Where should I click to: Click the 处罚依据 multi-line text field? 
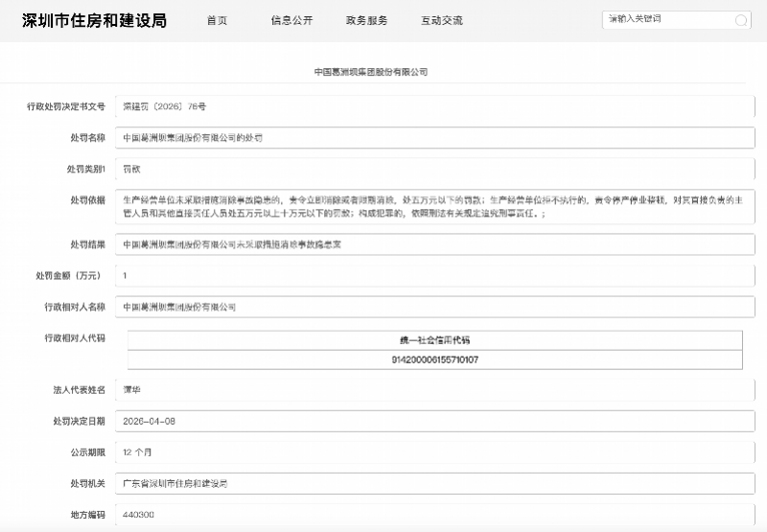[x=435, y=207]
